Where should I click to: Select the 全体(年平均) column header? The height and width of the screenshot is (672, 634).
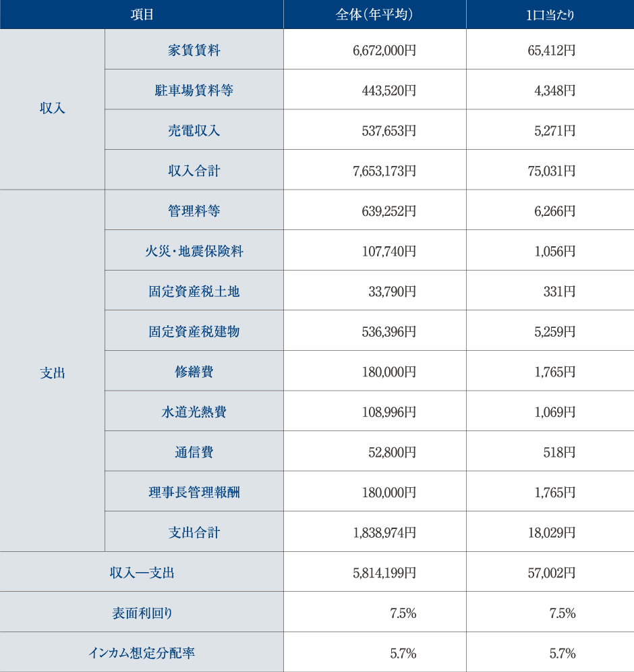(374, 15)
